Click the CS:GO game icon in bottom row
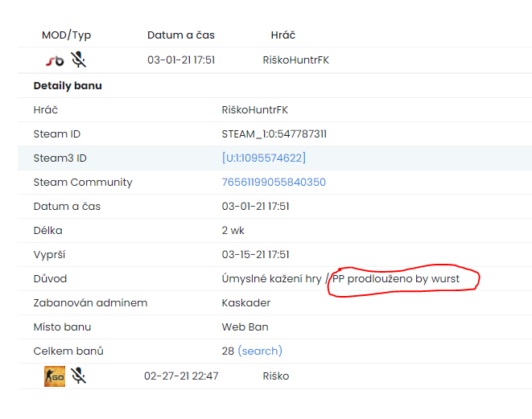 tap(54, 376)
